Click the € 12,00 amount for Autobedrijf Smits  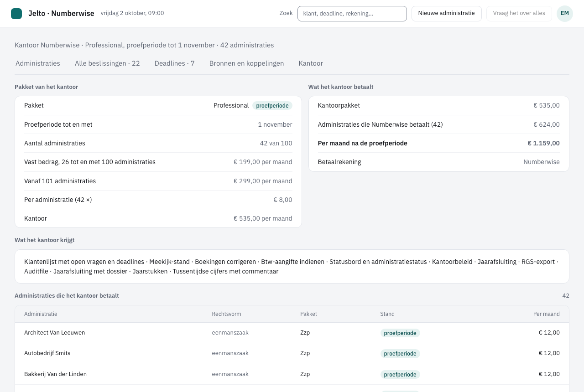pos(549,353)
